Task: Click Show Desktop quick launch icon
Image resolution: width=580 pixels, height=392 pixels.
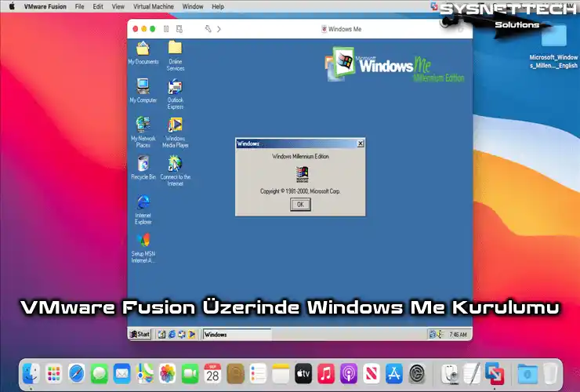Action: pos(161,335)
